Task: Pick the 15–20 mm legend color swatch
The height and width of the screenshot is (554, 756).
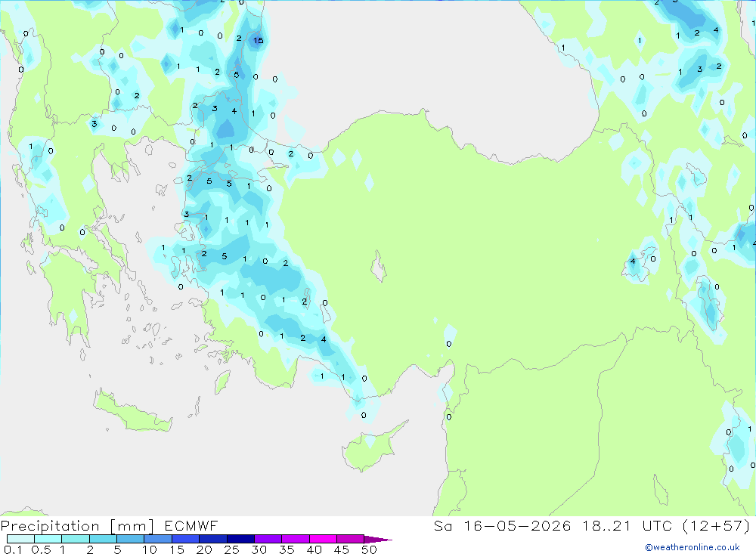Action: 186,539
